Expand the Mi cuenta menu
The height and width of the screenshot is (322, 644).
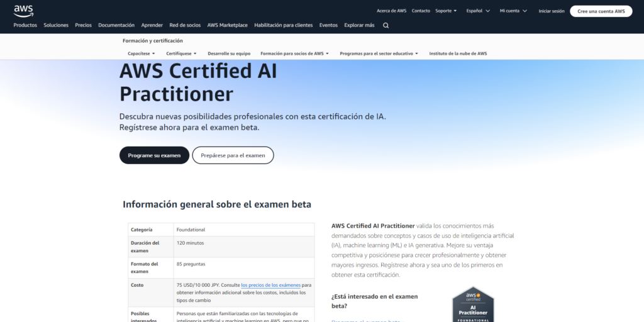pyautogui.click(x=513, y=11)
